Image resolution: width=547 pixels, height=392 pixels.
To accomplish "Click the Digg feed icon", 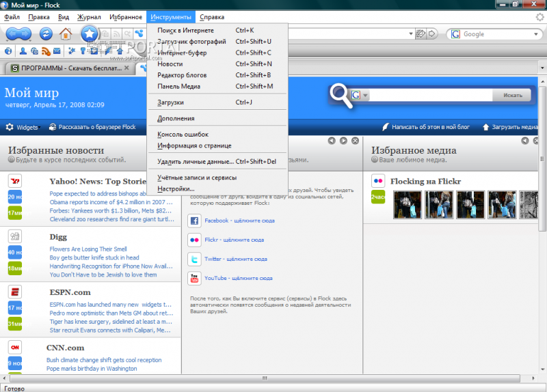I will tap(14, 236).
